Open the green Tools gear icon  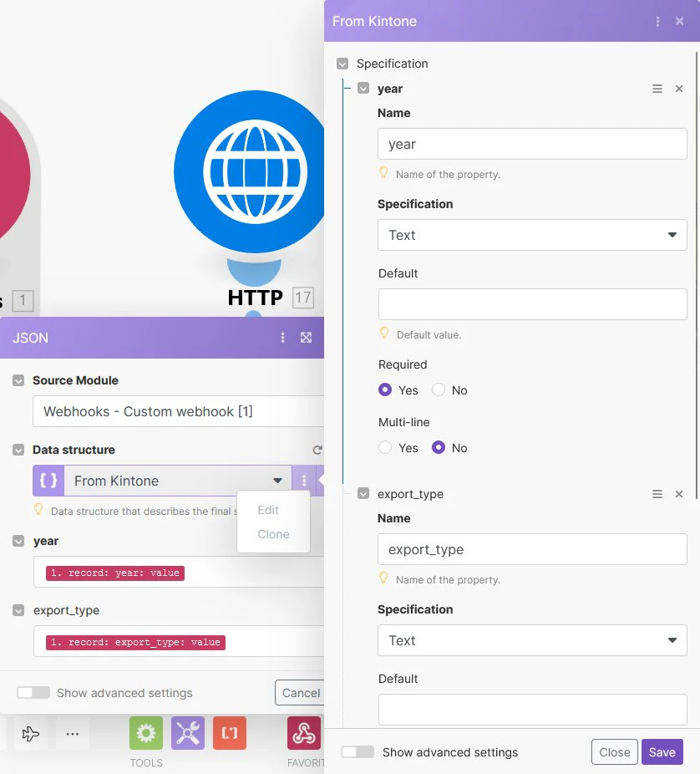(x=146, y=733)
